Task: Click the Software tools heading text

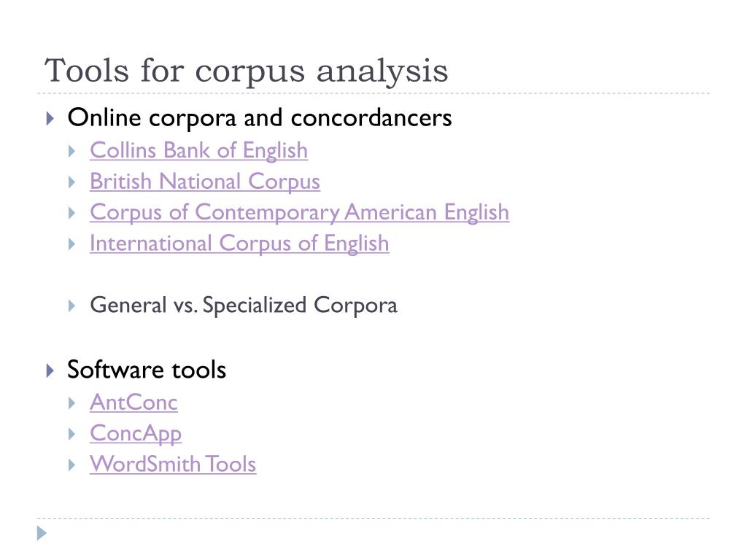Action: tap(146, 370)
